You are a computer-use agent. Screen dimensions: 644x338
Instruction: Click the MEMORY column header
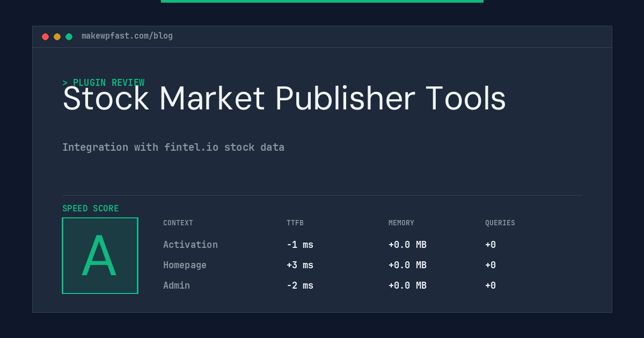tap(401, 223)
